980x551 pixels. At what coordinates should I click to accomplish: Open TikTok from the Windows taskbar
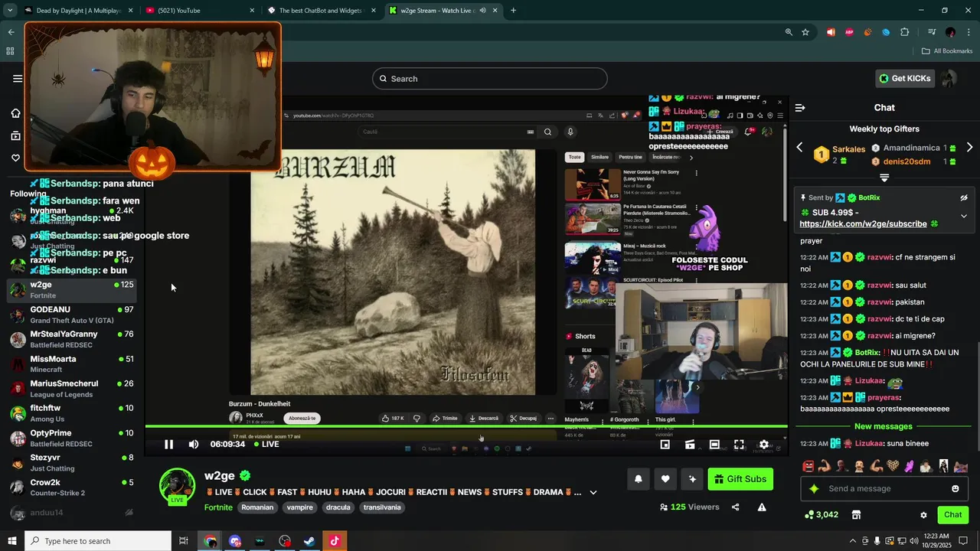pos(335,541)
